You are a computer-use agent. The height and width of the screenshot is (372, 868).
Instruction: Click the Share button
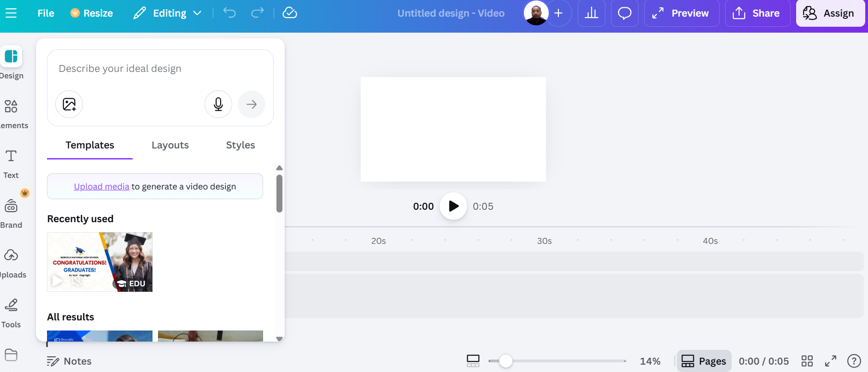pos(757,13)
